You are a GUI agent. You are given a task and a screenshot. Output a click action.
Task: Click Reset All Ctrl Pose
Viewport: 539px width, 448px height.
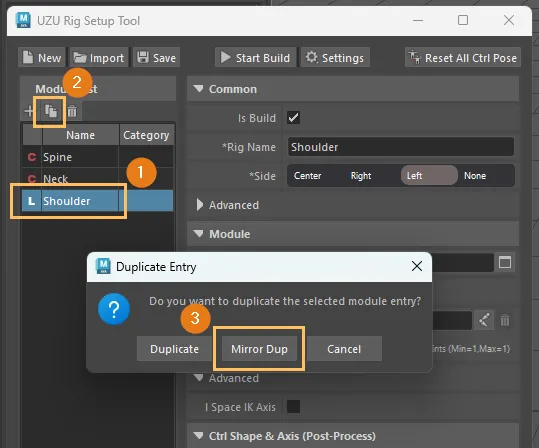pyautogui.click(x=463, y=58)
